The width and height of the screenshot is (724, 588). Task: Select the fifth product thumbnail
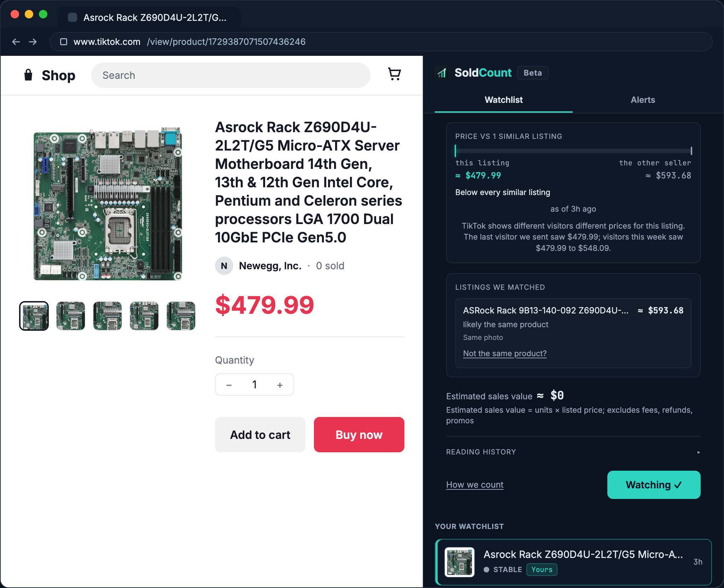tap(181, 316)
